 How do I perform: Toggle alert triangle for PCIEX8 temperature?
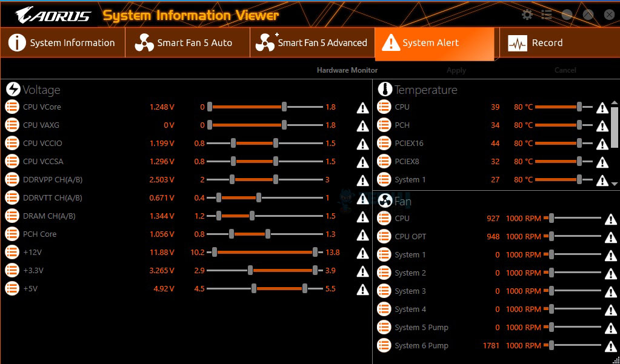point(602,162)
